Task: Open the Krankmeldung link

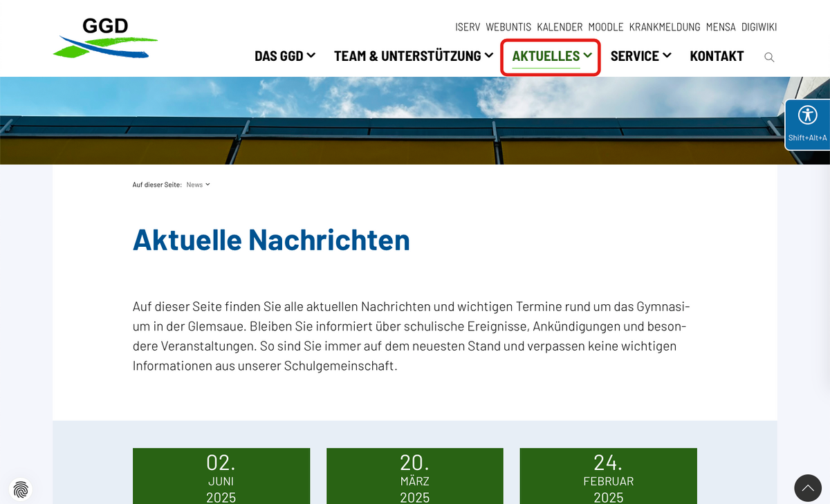Action: 665,27
